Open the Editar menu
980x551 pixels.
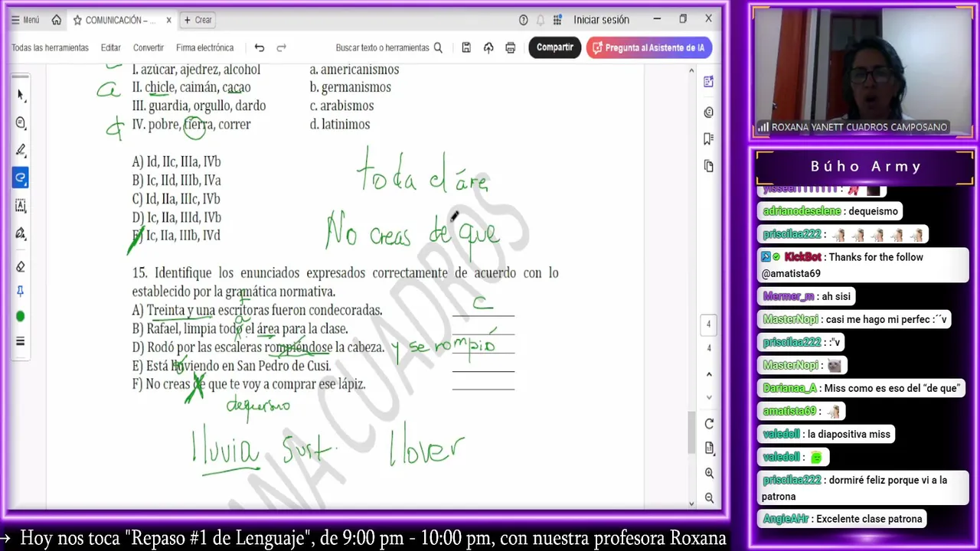click(111, 47)
